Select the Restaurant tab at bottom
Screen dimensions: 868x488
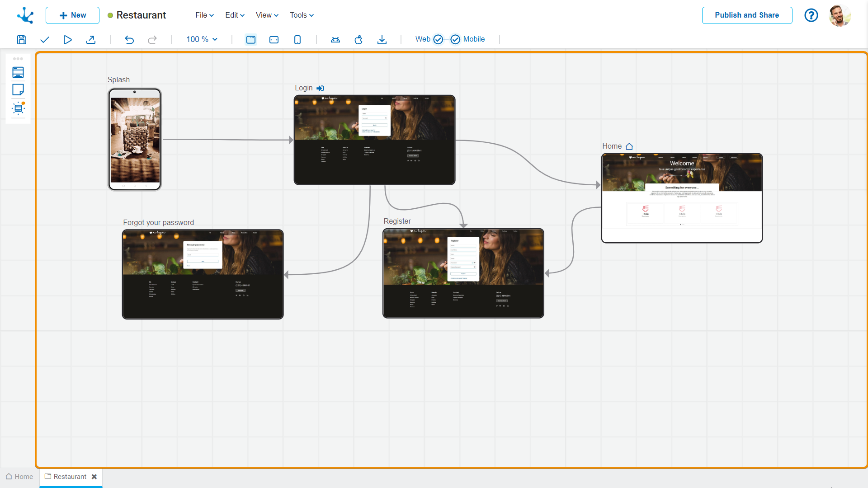click(69, 477)
